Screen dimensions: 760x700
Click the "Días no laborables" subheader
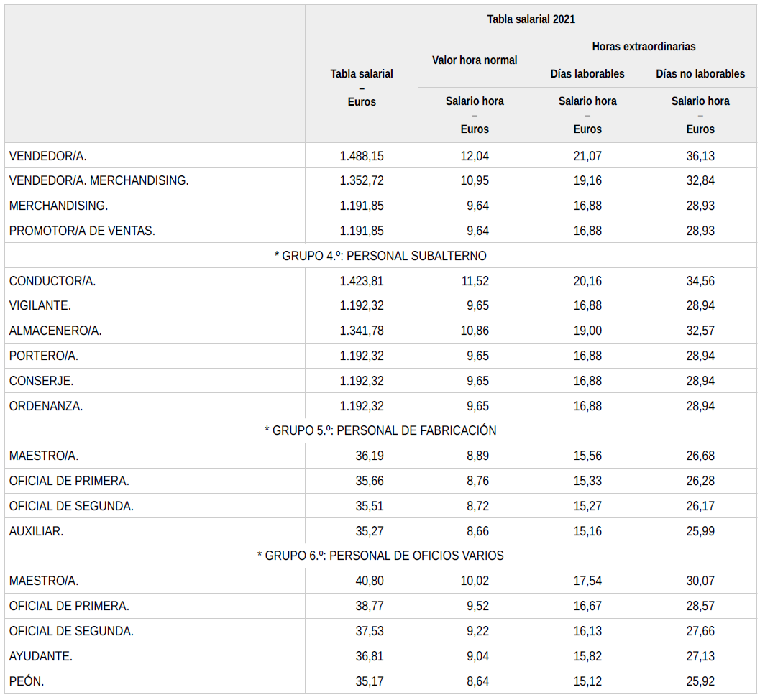click(x=700, y=74)
